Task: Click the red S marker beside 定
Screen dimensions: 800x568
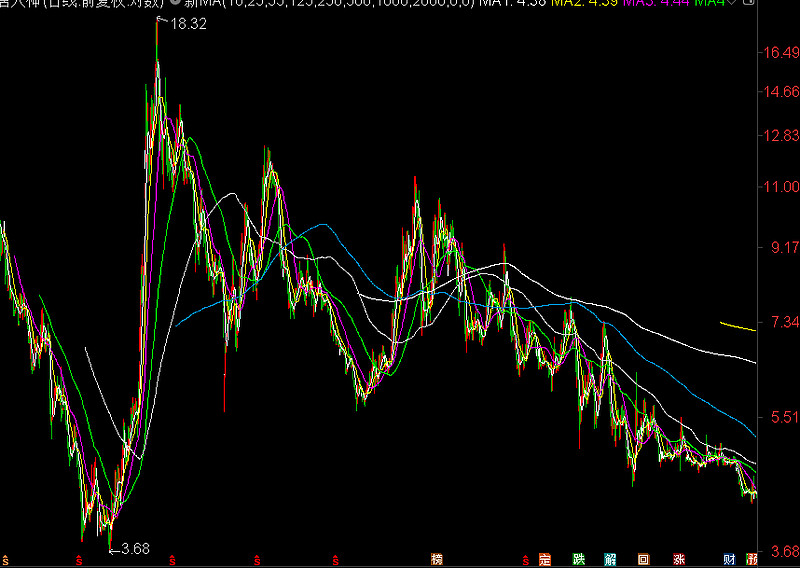Action: pos(526,561)
